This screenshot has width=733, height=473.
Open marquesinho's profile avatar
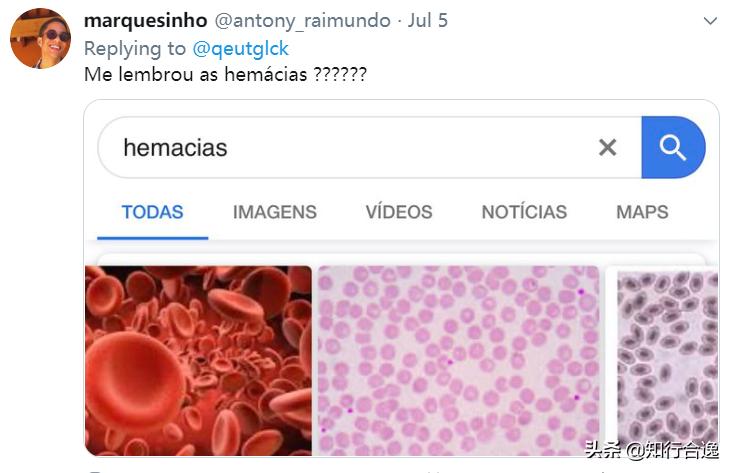pos(41,38)
